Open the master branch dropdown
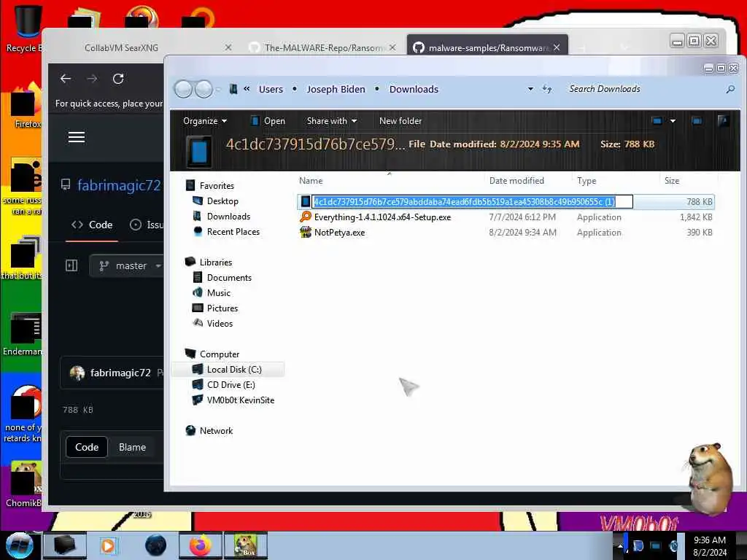Image resolution: width=747 pixels, height=560 pixels. (x=128, y=265)
